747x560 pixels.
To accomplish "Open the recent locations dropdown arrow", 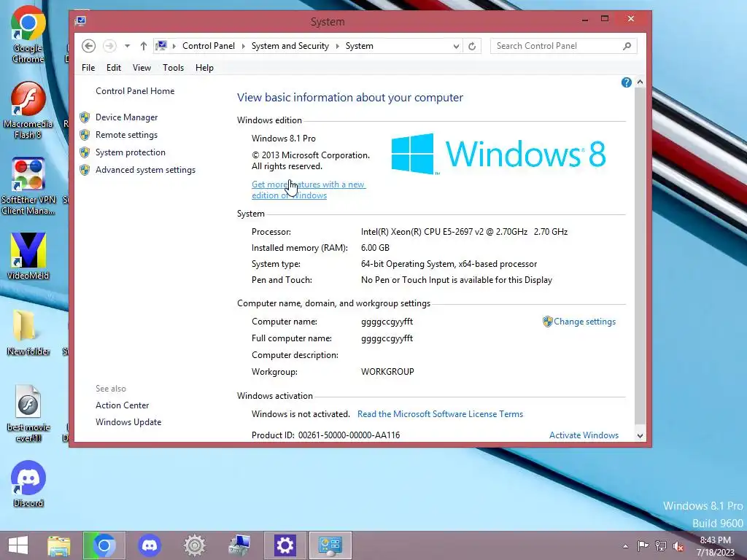I will pyautogui.click(x=127, y=46).
